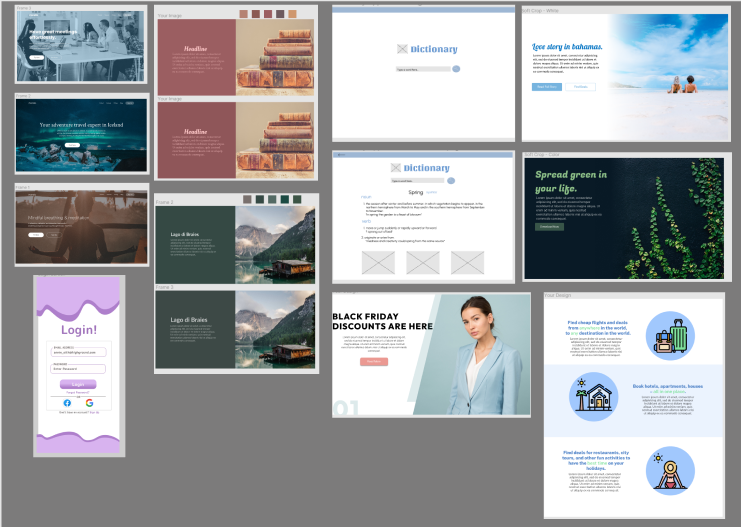Pick the taupe gray swatch above the lake frame
This screenshot has height=527, width=741.
(x=247, y=199)
